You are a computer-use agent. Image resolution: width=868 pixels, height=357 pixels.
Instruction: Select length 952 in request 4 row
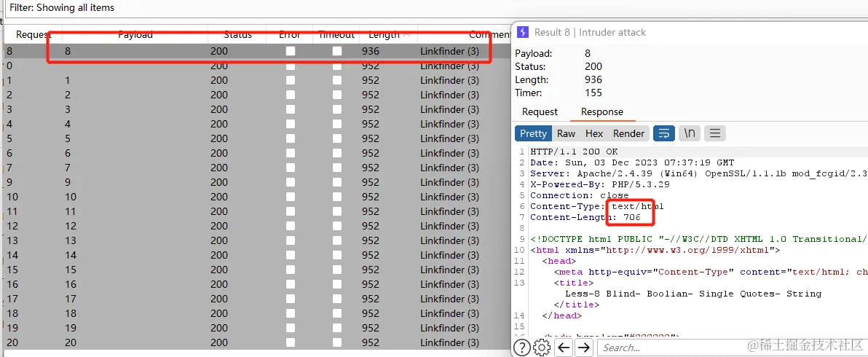point(371,124)
